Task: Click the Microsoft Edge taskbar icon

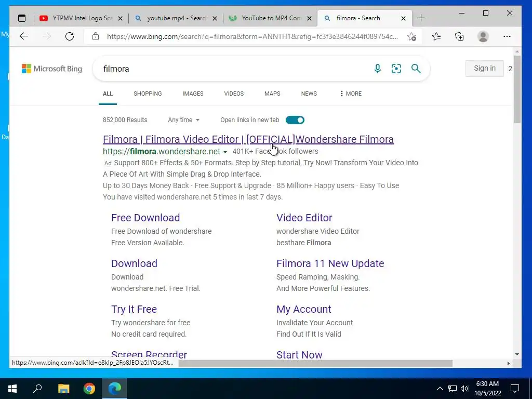Action: (115, 389)
